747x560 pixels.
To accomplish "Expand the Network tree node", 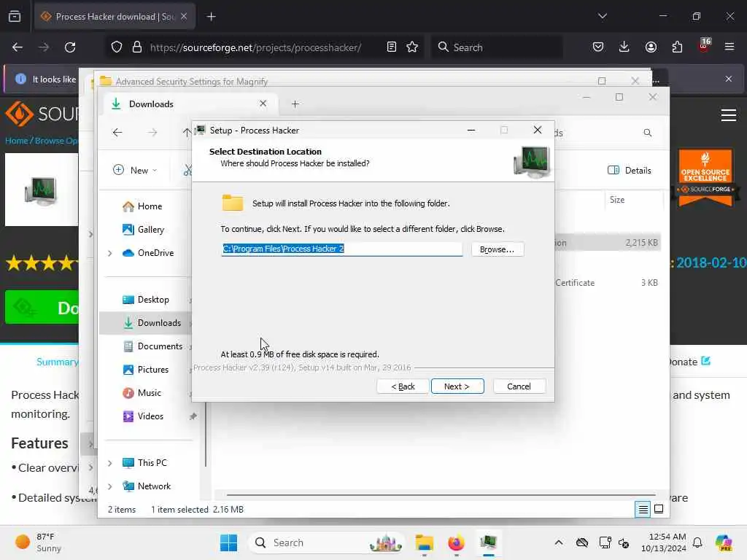I will point(110,486).
